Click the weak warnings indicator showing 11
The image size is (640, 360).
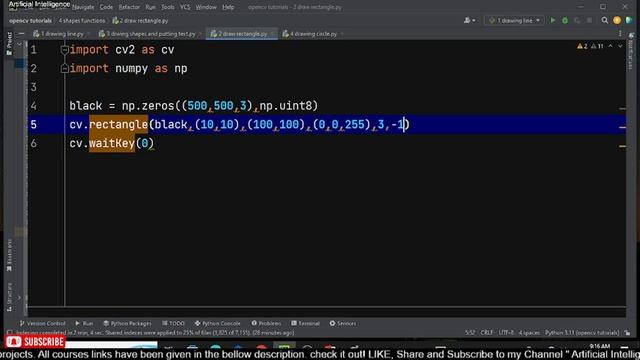click(x=597, y=46)
